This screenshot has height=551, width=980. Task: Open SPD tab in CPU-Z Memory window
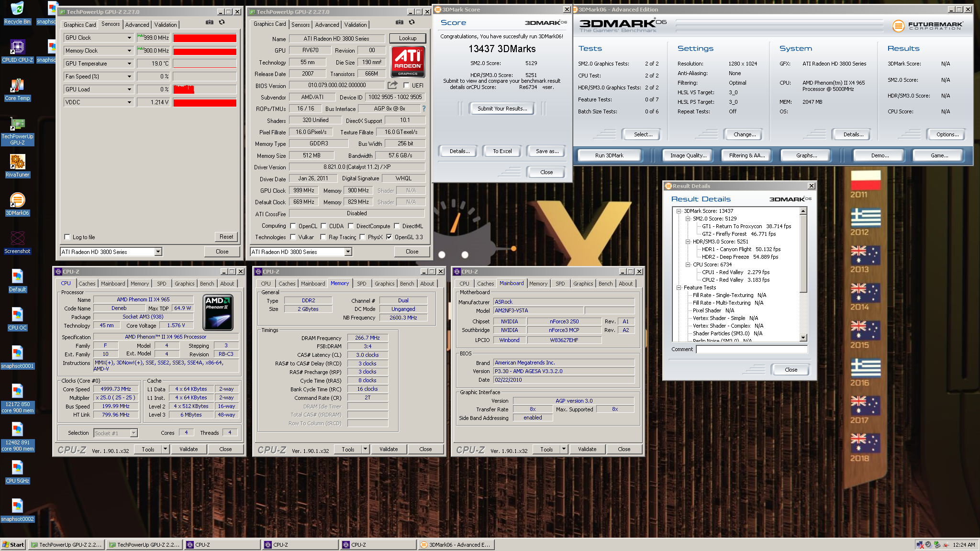[362, 284]
